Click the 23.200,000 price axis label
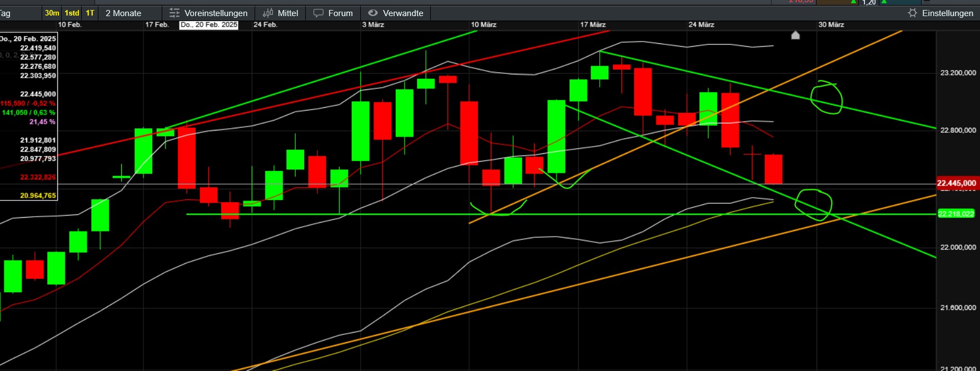This screenshot has width=980, height=371. (958, 73)
